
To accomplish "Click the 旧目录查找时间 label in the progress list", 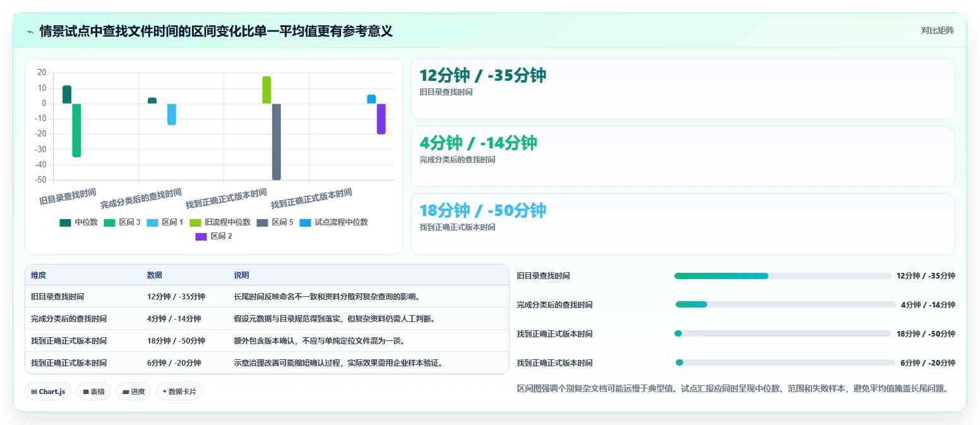I will point(544,276).
